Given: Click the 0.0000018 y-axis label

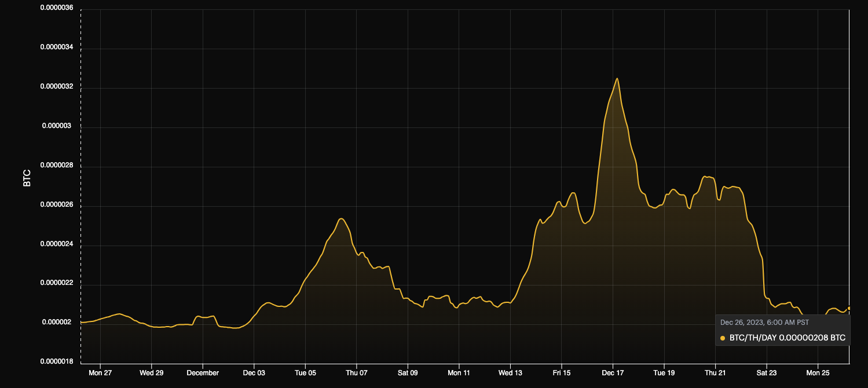Looking at the screenshot, I should (x=56, y=362).
